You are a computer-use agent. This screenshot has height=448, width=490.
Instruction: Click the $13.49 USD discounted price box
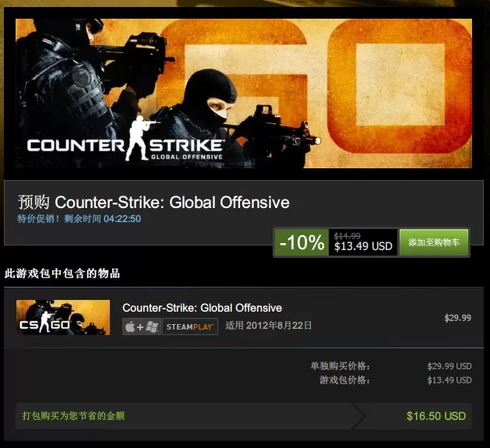tap(363, 242)
